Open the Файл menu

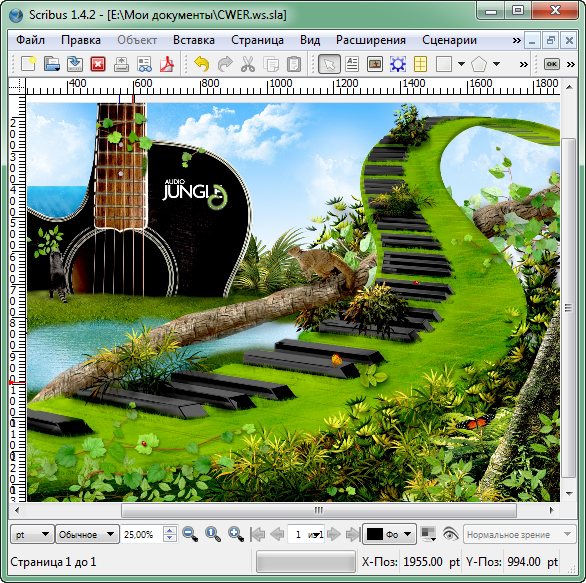click(30, 40)
